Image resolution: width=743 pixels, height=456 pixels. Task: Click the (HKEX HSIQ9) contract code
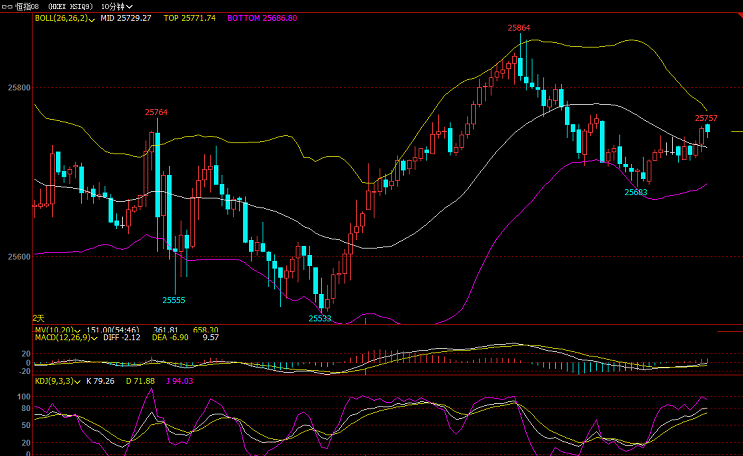71,7
